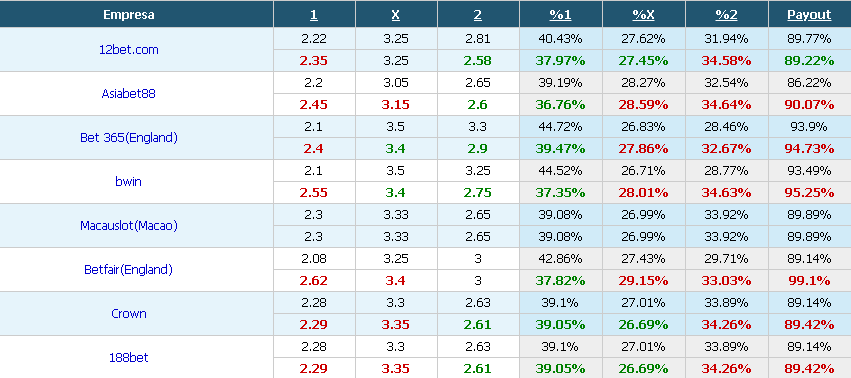Viewport: 851px width, 378px height.
Task: Click the Empresa header cell
Action: [x=129, y=15]
